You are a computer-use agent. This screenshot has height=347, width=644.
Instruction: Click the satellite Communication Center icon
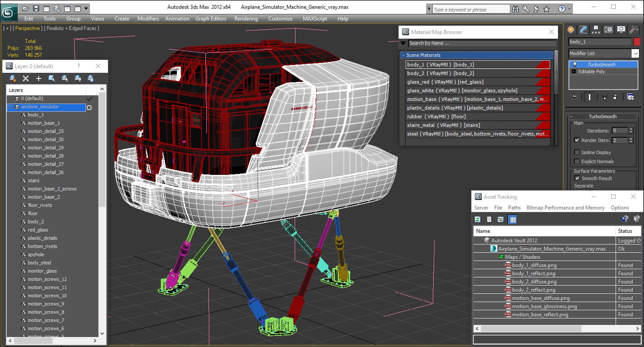[x=536, y=9]
